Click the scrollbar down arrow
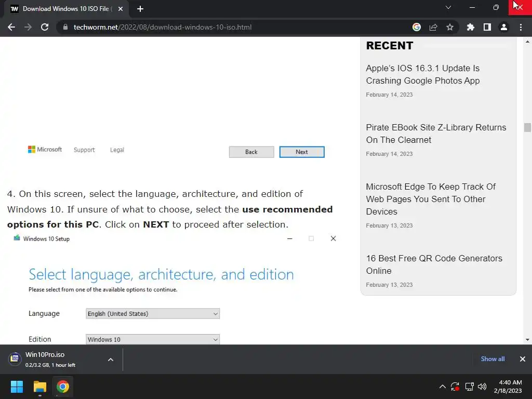This screenshot has height=399, width=532. coord(527,340)
